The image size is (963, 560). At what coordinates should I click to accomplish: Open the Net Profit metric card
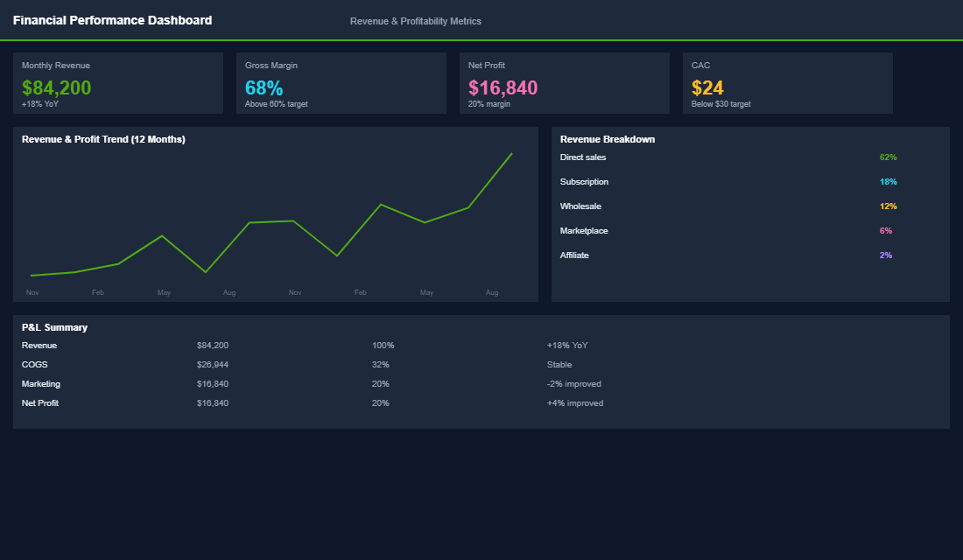pos(565,83)
